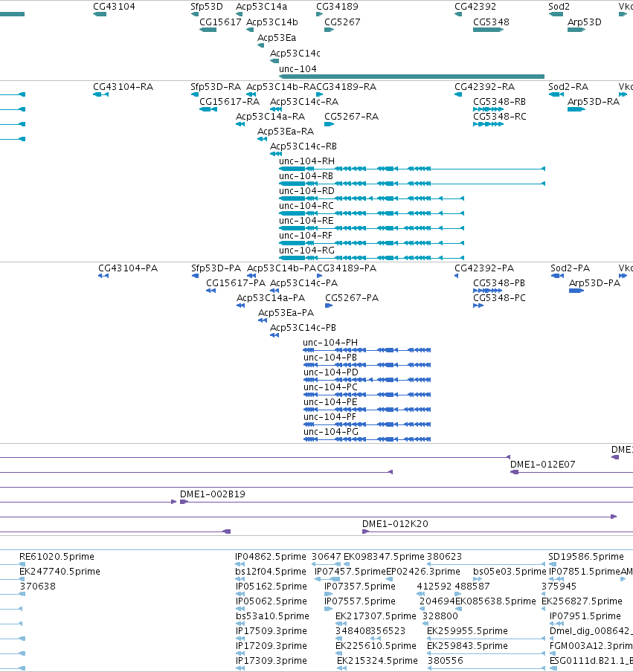Viewport: 633px width, 672px height.
Task: Click the CG5348-RB transcript label
Action: (499, 102)
